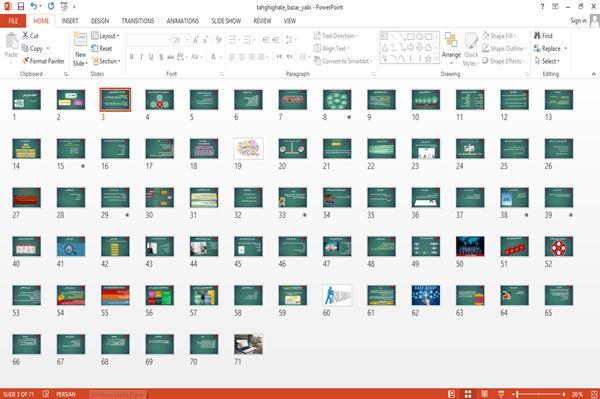600x399 pixels.
Task: Click the Find button
Action: pyautogui.click(x=543, y=36)
